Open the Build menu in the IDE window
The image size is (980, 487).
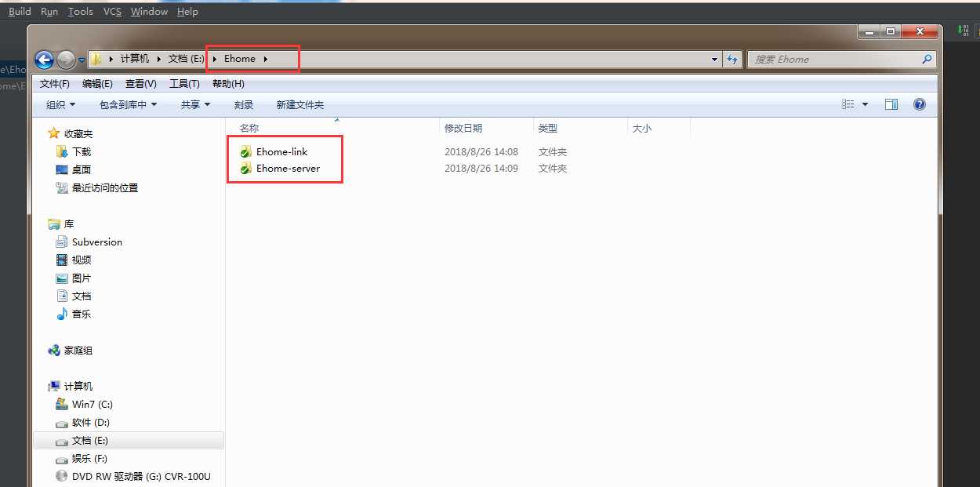[20, 12]
